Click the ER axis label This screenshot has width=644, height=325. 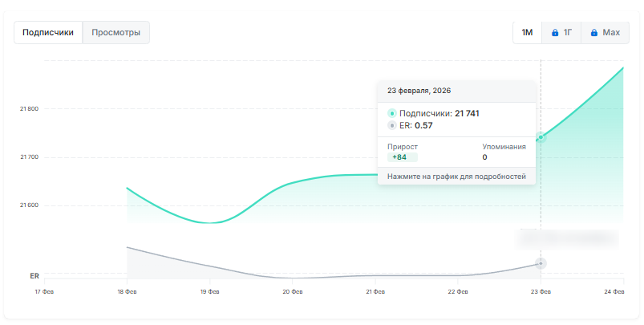point(34,276)
